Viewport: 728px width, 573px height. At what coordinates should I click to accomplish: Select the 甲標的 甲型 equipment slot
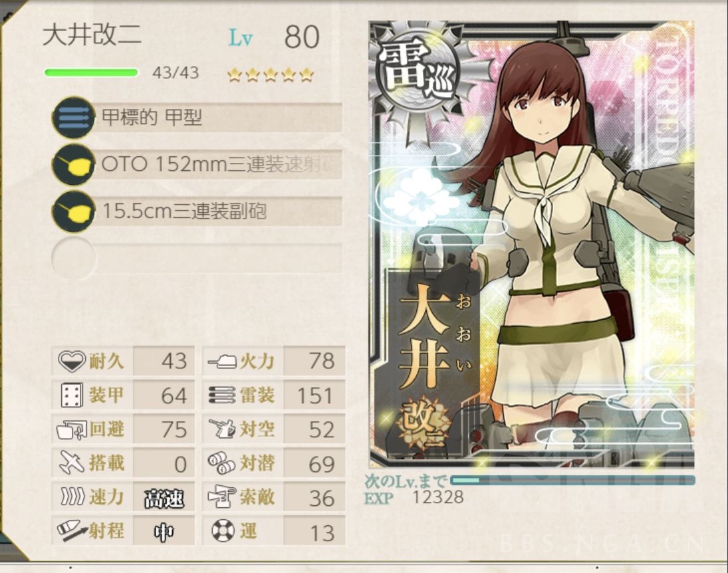tap(197, 117)
